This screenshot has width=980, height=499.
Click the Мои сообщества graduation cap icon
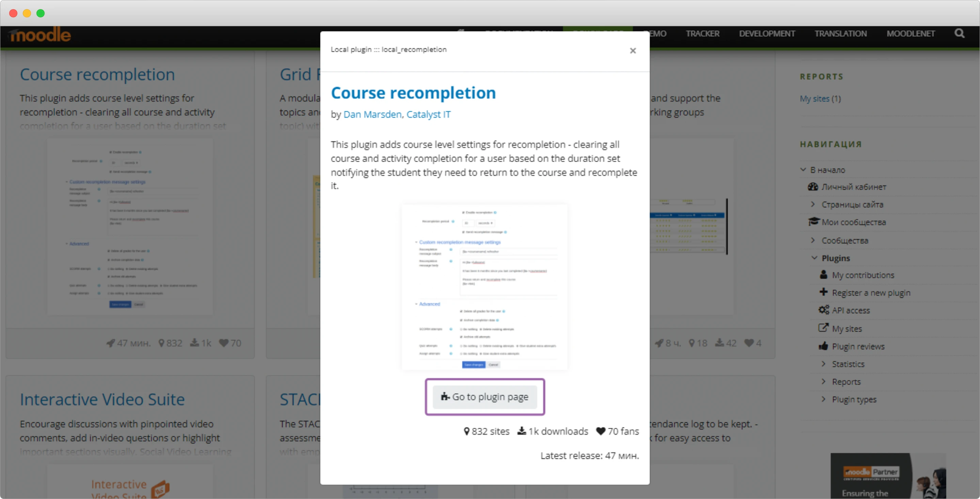pos(813,222)
